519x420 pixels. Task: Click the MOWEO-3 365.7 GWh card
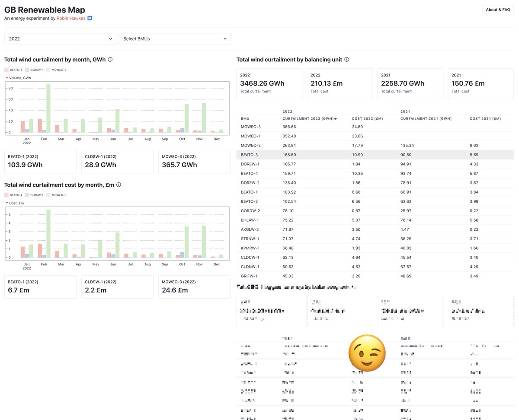pyautogui.click(x=194, y=162)
